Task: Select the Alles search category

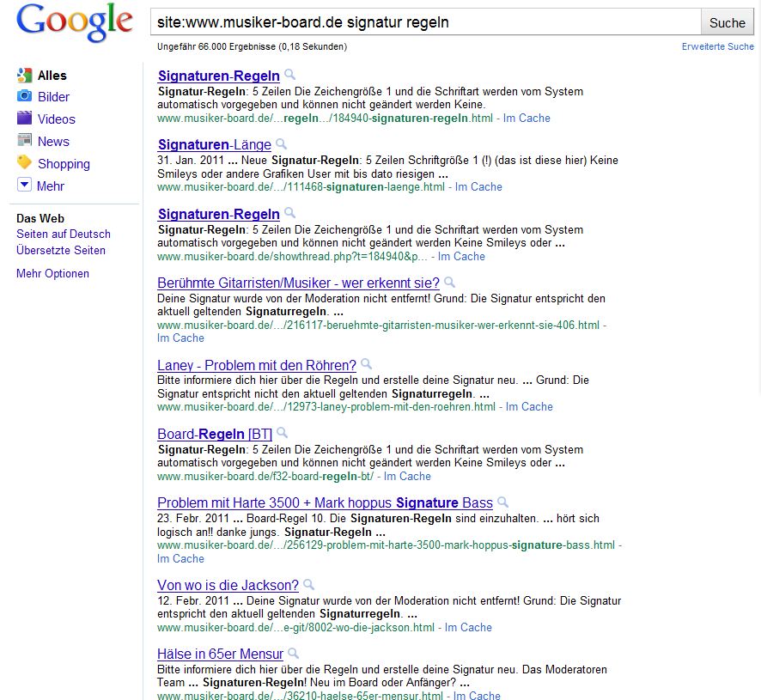Action: pos(52,76)
